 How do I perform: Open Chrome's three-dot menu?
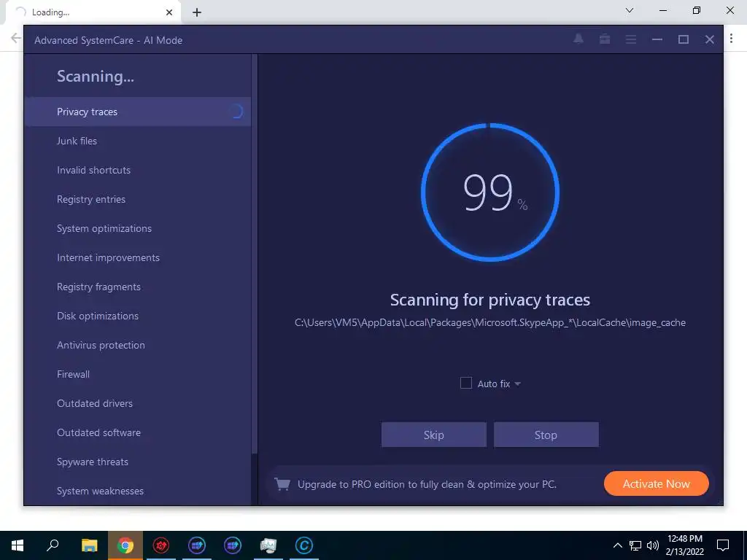pos(731,39)
